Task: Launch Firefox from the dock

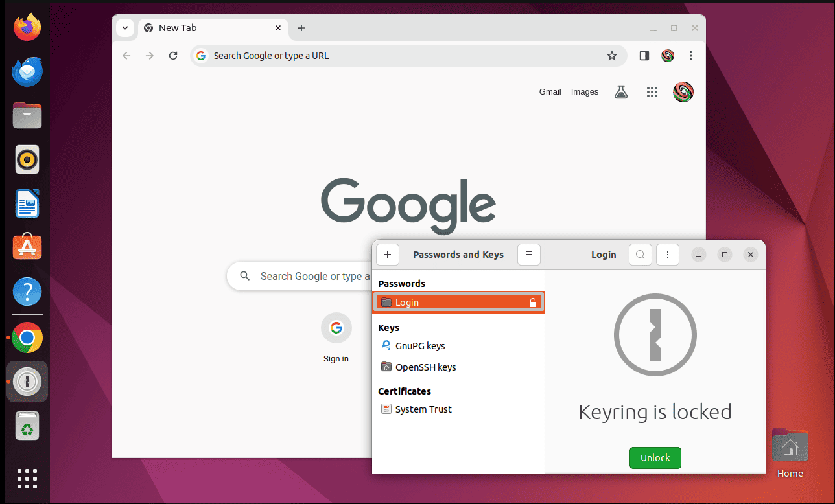Action: [27, 27]
